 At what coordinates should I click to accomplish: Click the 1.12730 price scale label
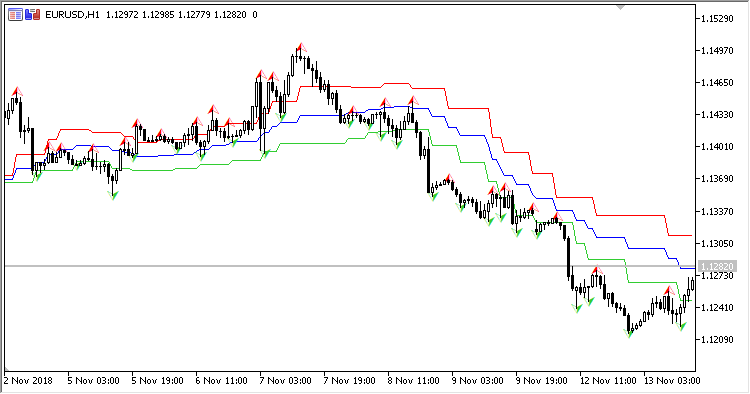click(x=717, y=276)
